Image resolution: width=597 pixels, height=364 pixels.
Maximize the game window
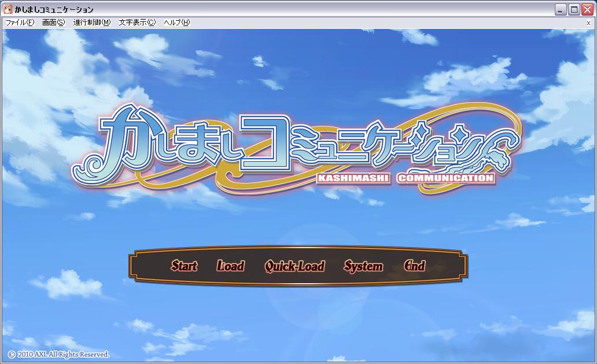[574, 9]
